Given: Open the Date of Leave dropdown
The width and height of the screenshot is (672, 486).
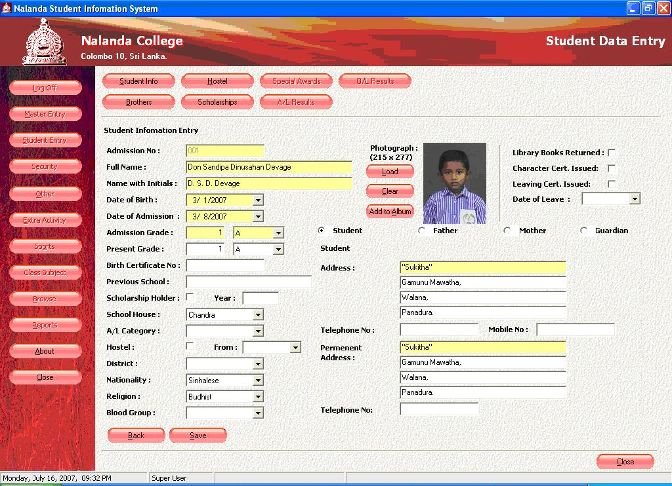Looking at the screenshot, I should 635,199.
